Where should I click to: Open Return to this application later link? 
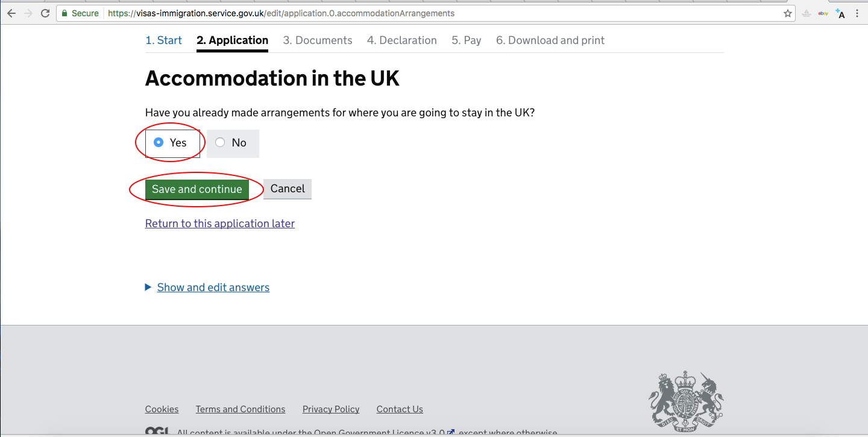point(220,224)
